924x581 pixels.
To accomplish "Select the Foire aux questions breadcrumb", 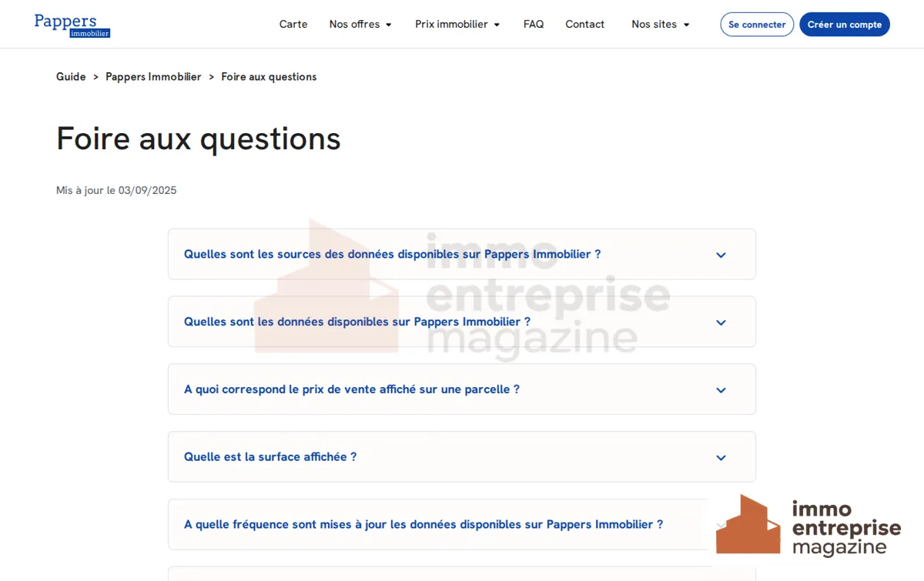I will point(269,77).
